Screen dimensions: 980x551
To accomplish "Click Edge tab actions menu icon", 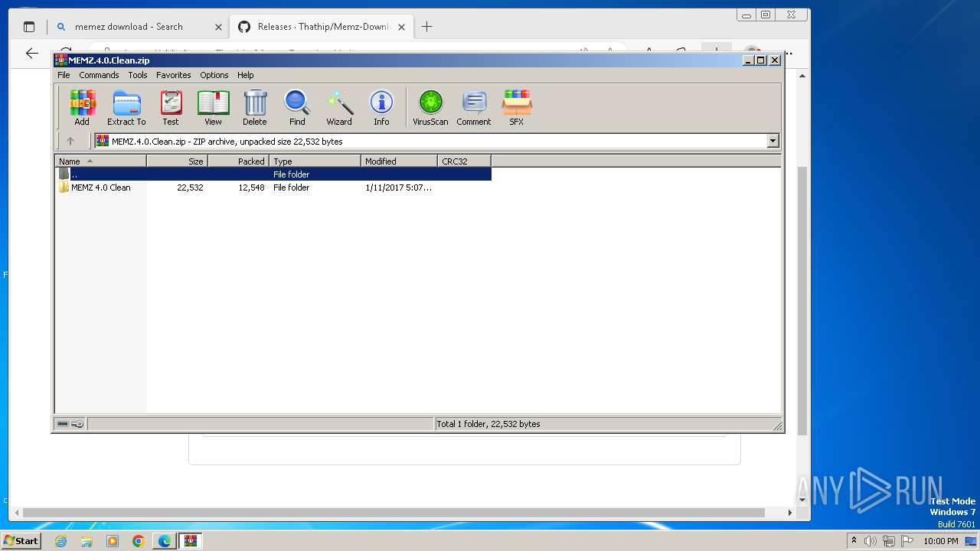I will [x=29, y=27].
